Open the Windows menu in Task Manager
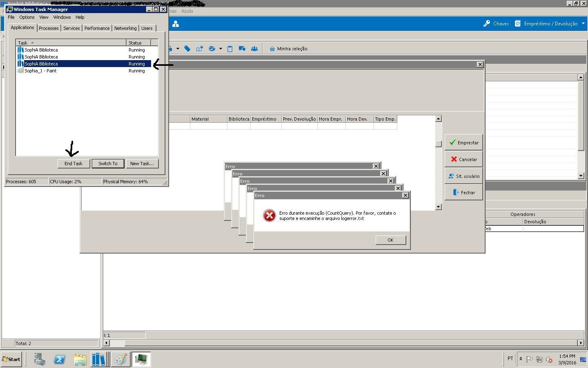 pos(62,17)
